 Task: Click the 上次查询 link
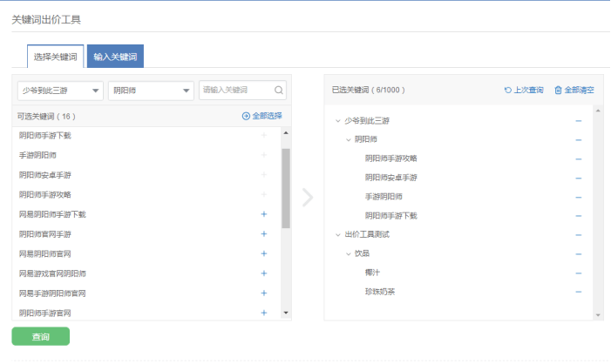(524, 90)
